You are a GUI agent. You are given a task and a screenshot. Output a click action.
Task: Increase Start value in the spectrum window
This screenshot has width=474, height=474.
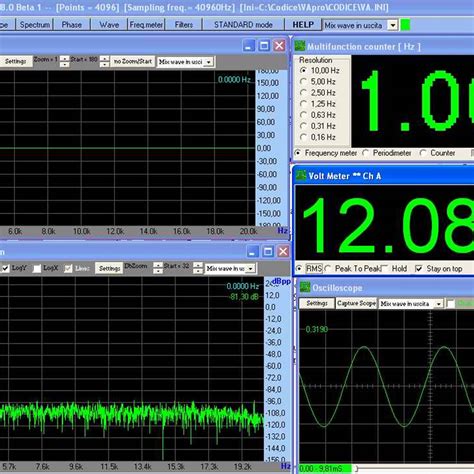click(x=198, y=266)
